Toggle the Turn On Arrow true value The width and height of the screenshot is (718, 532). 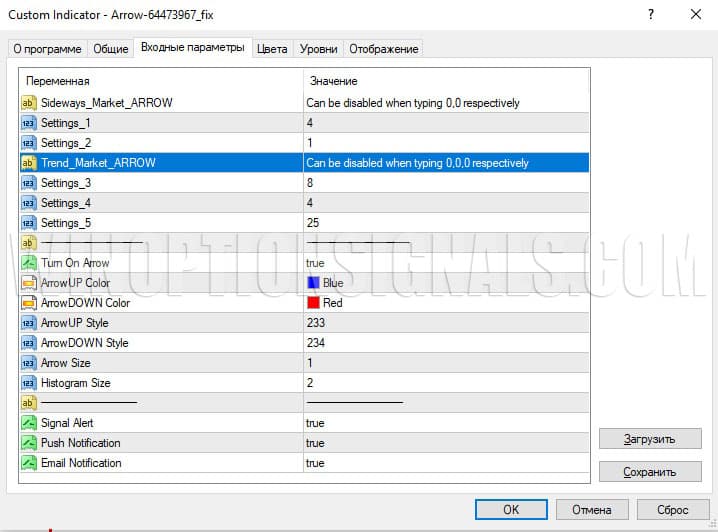click(445, 263)
